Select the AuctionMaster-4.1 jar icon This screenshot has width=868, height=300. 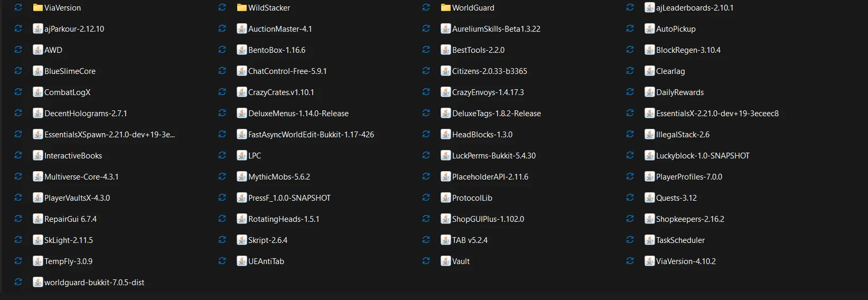pos(242,29)
